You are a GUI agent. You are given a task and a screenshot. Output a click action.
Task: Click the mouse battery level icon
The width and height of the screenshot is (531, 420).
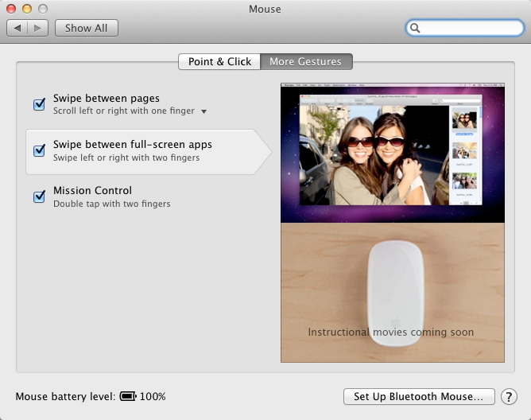[x=128, y=396]
